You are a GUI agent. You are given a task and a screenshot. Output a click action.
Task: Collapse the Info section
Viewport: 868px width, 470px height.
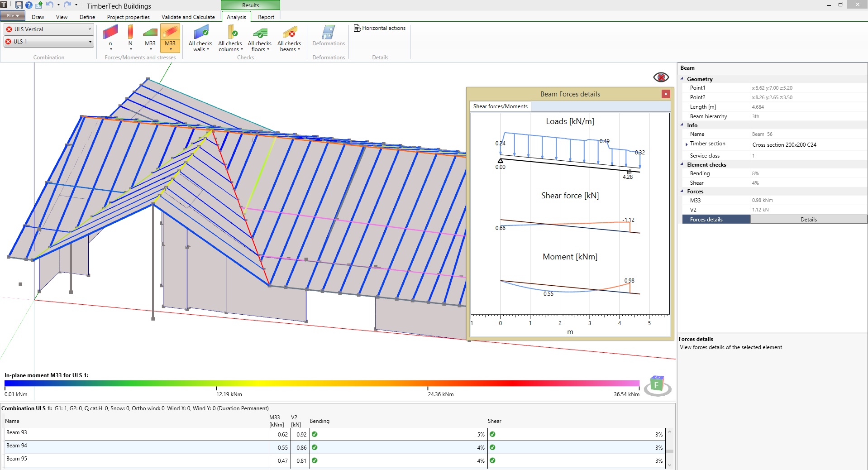[682, 125]
